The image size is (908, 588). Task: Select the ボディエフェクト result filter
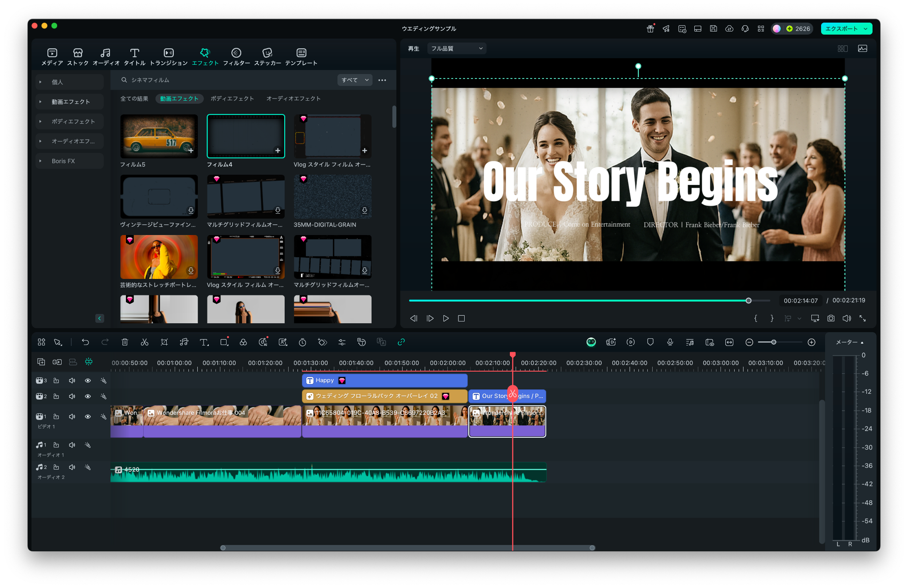[x=232, y=98]
